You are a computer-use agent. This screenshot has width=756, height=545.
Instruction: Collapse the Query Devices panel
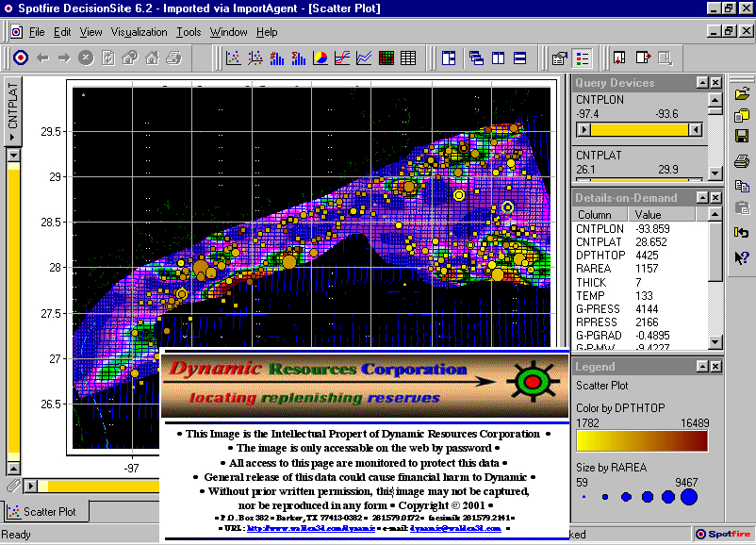tap(701, 83)
